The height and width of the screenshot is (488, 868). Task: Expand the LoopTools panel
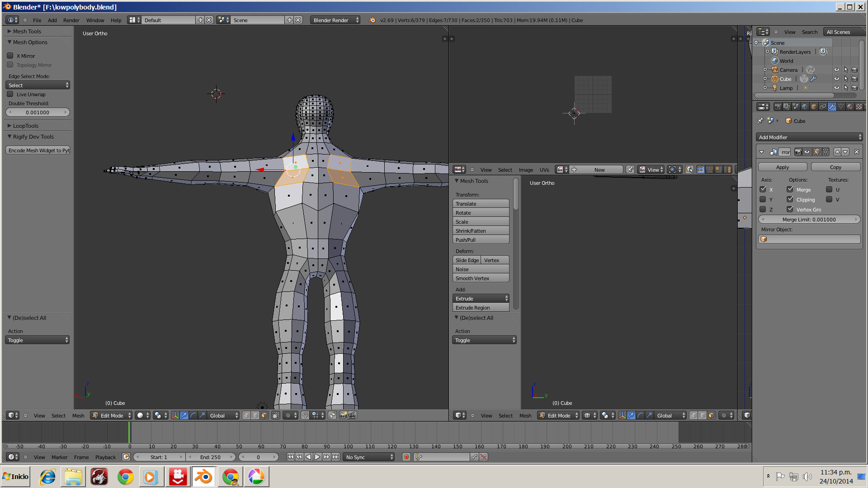pos(25,126)
